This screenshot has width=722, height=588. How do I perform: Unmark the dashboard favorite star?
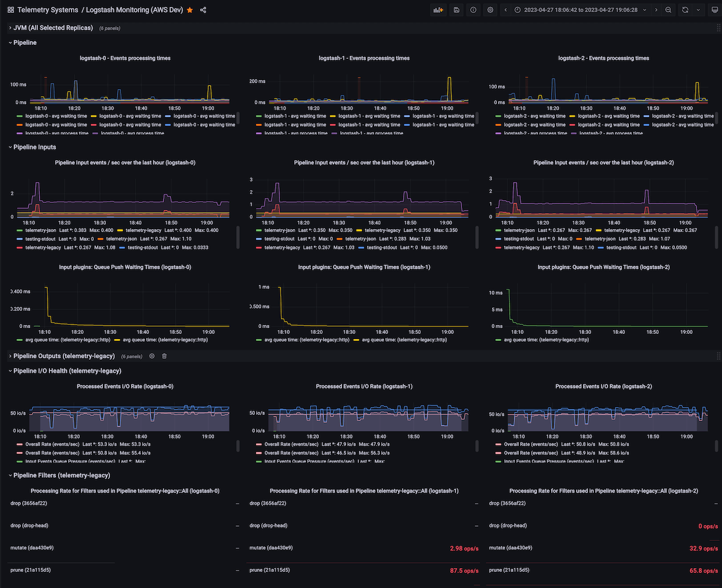pyautogui.click(x=190, y=10)
